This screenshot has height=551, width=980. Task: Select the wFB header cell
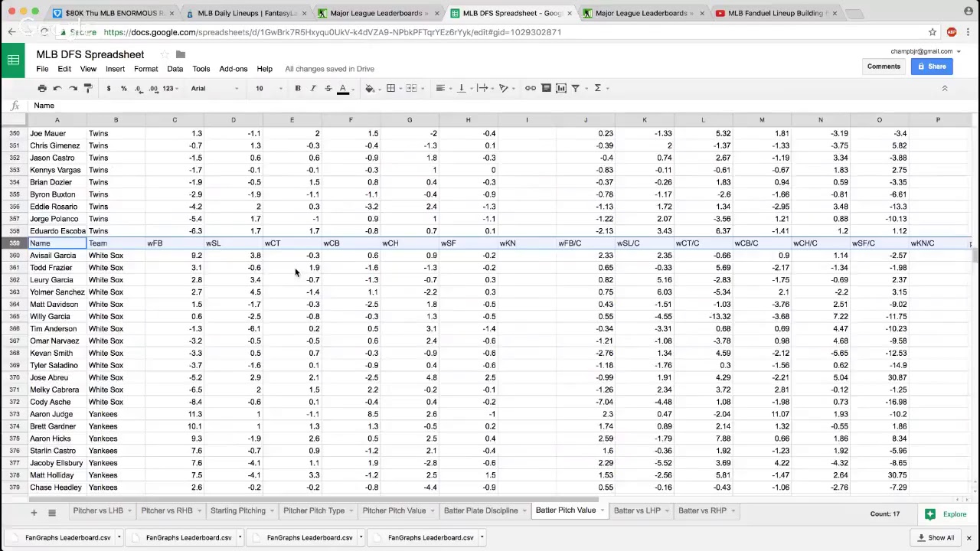coord(175,243)
